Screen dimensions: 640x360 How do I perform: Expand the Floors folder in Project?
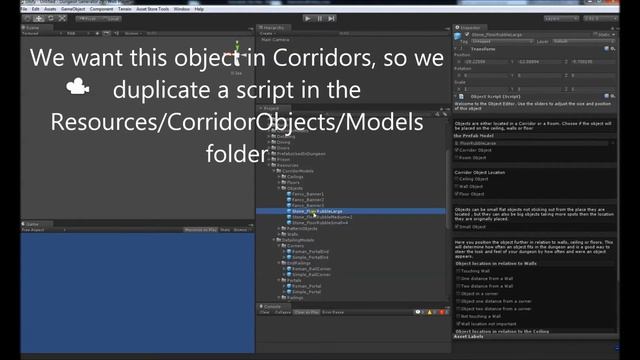click(x=279, y=183)
